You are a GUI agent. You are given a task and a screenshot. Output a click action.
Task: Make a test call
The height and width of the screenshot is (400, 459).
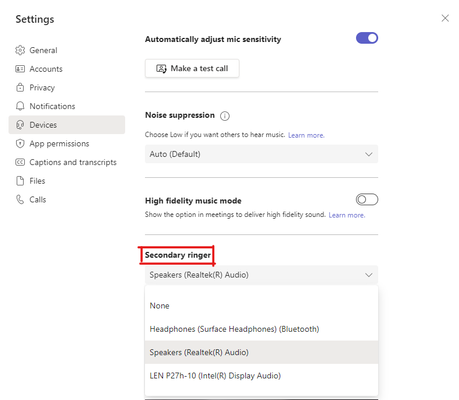click(192, 68)
